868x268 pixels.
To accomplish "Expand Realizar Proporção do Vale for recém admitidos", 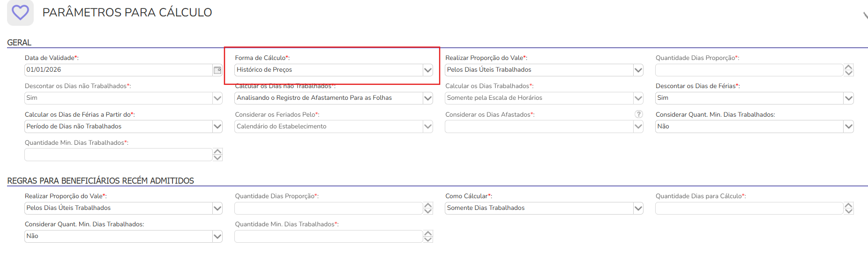I will point(217,208).
